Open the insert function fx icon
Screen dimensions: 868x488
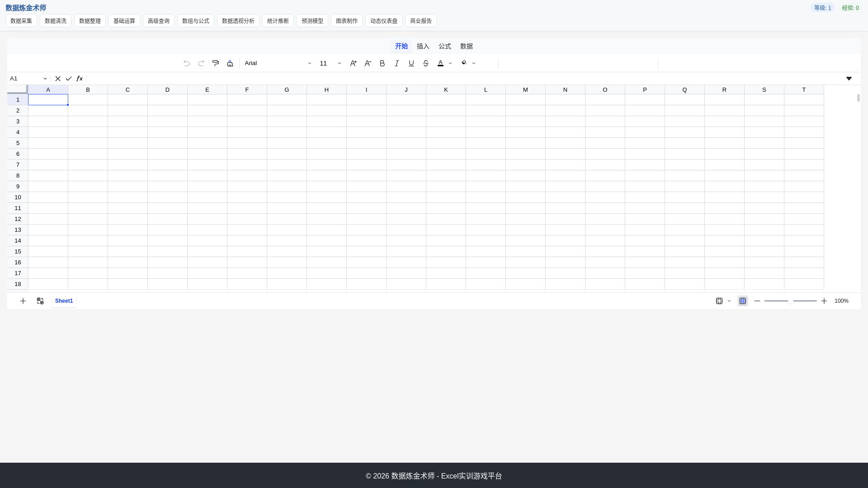80,79
